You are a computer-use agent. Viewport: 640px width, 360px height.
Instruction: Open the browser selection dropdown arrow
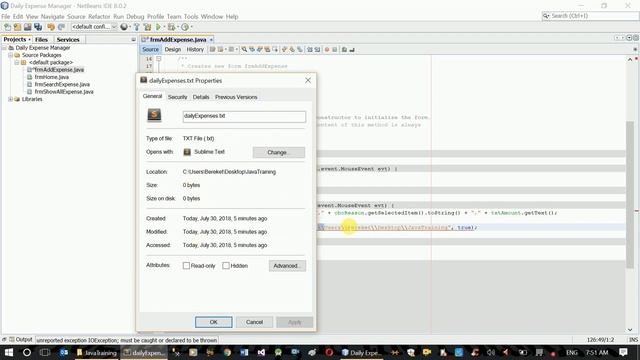pyautogui.click(x=129, y=27)
